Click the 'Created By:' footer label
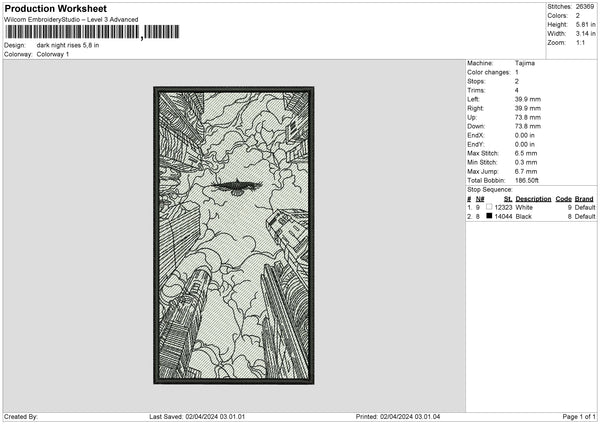This screenshot has width=600, height=424. pos(21,417)
